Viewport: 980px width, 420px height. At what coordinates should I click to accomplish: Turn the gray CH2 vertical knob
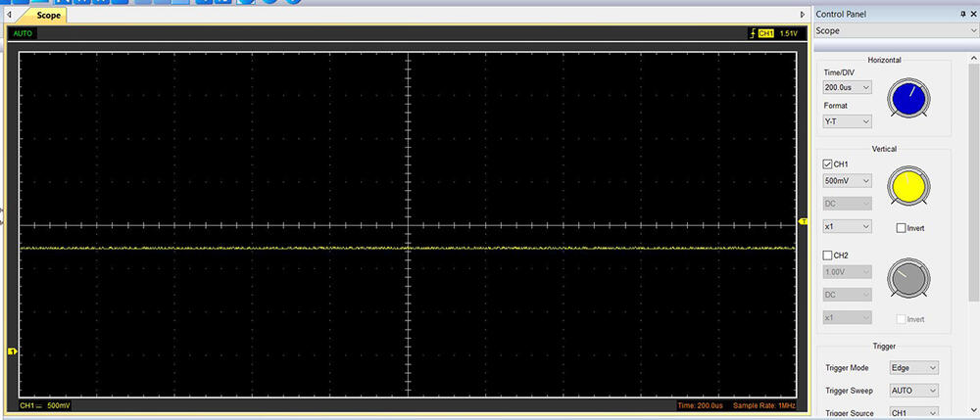coord(907,278)
